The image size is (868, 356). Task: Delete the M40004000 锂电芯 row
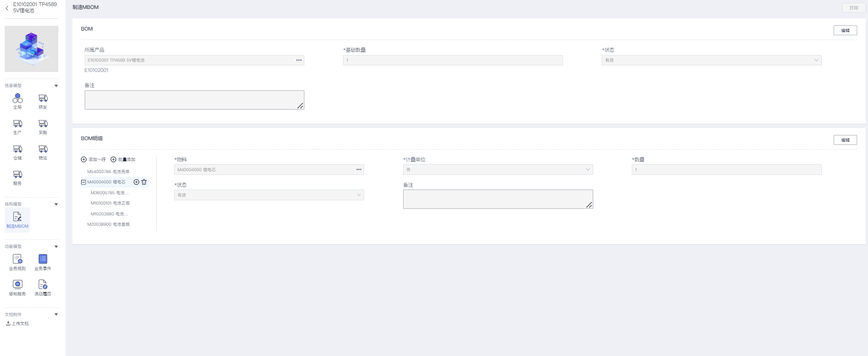144,182
